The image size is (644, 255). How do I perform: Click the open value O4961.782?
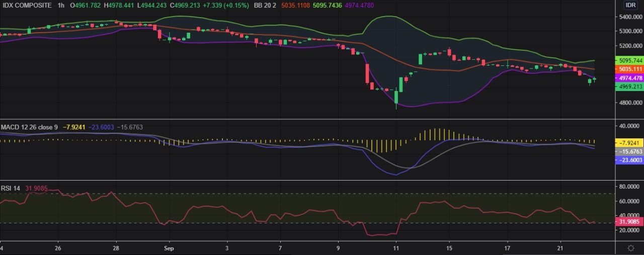click(x=86, y=5)
